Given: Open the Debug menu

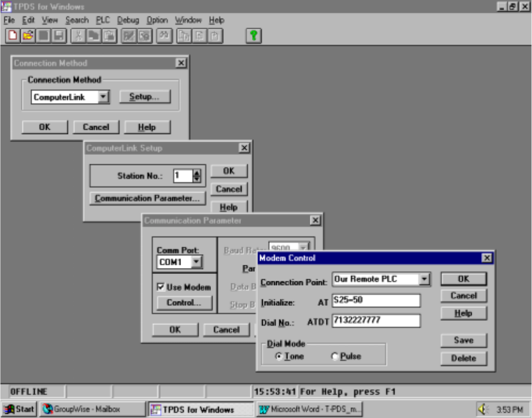Looking at the screenshot, I should 128,20.
